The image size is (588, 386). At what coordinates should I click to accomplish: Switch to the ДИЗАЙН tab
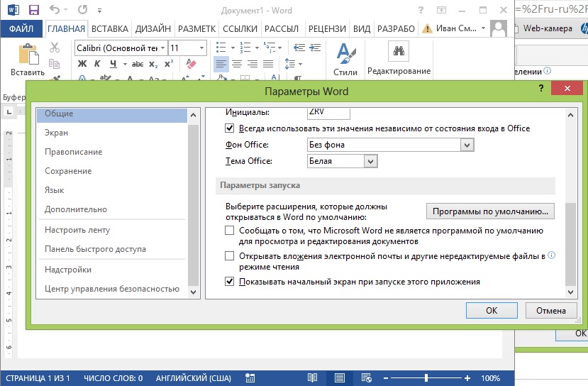[152, 28]
